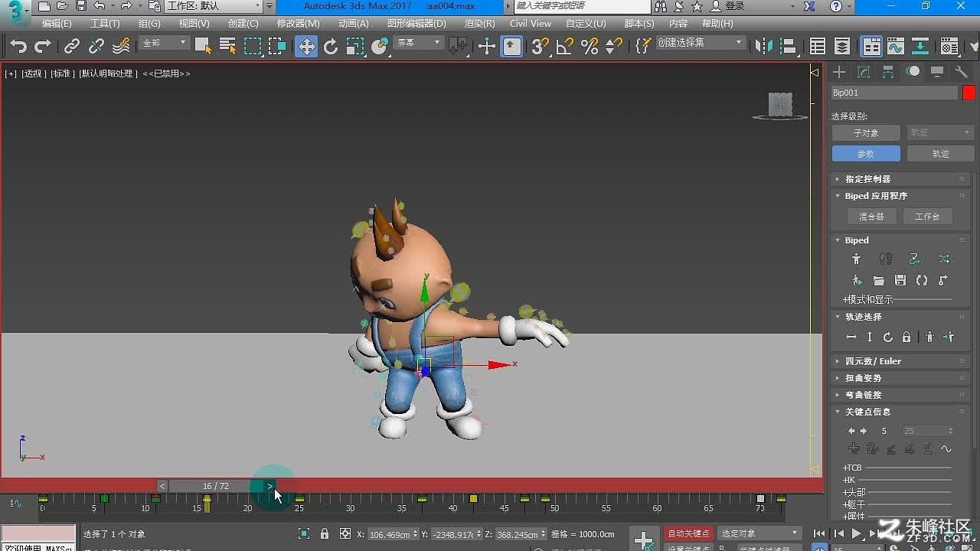Switch to Hierarchy command panel tab
980x551 pixels.
(x=888, y=72)
